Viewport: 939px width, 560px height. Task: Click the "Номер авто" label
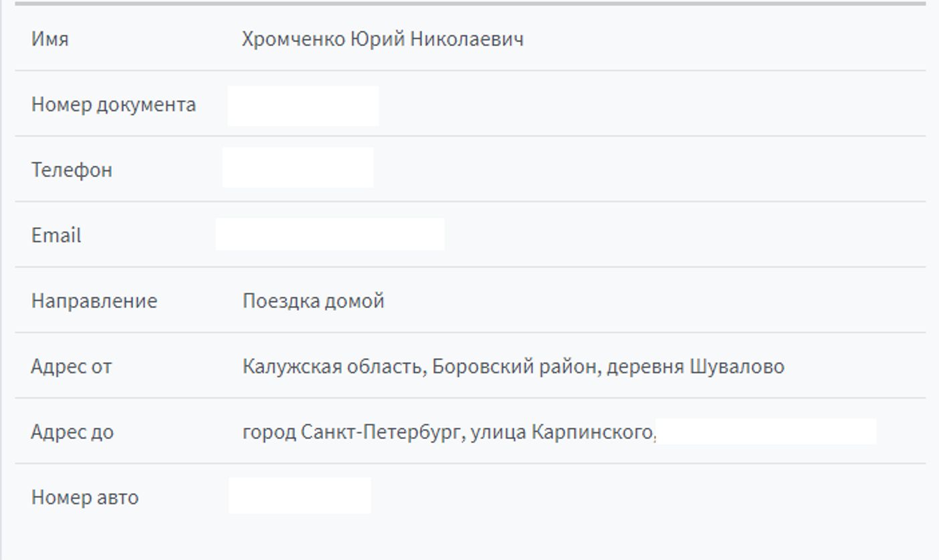[x=85, y=497]
